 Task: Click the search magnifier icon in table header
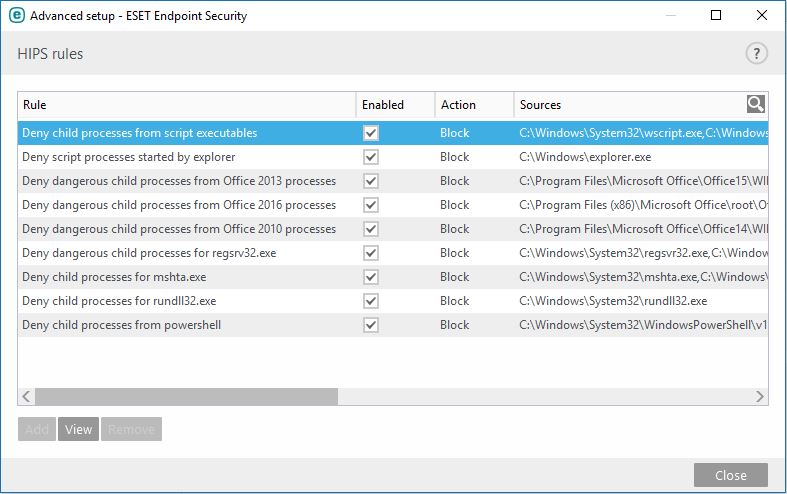(x=756, y=104)
